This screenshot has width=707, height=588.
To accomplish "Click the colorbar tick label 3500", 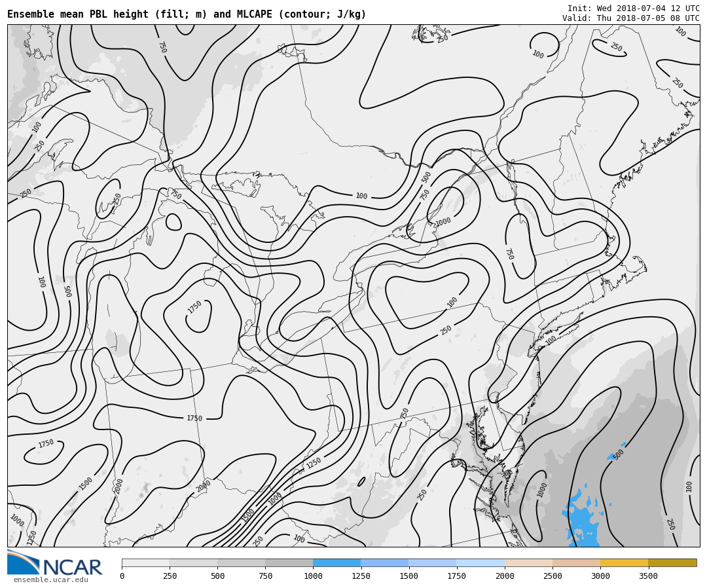I will coord(648,576).
